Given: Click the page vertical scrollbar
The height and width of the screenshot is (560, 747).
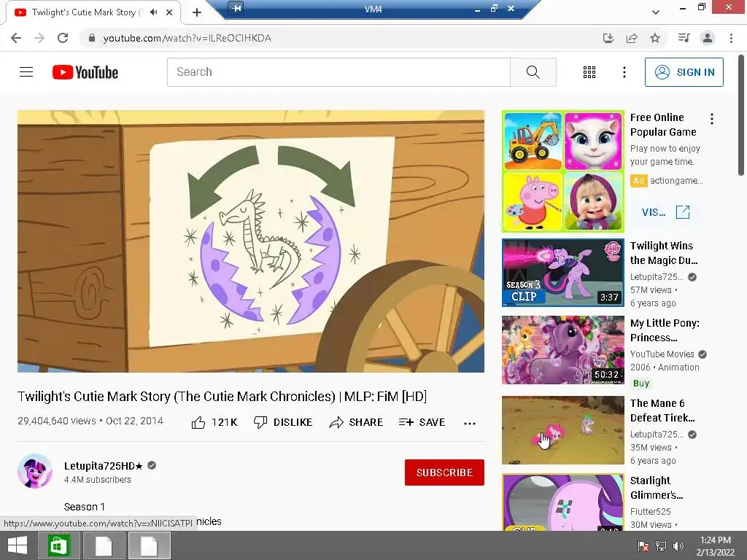Looking at the screenshot, I should point(742,116).
